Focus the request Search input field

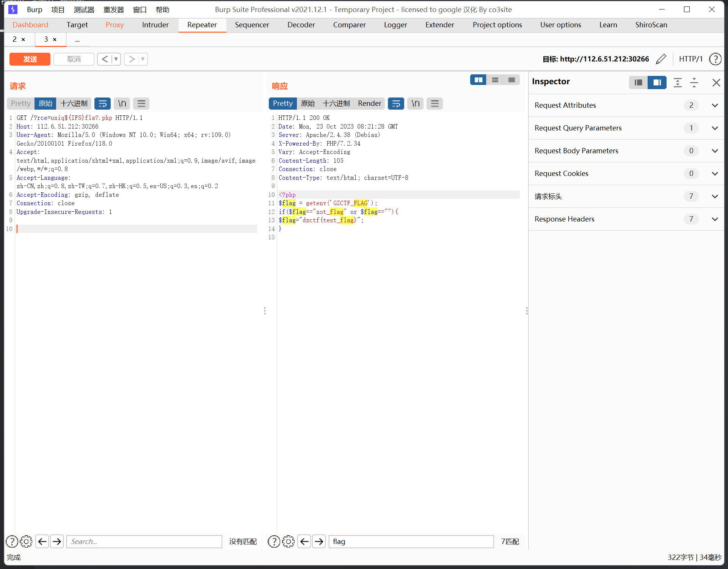(x=144, y=541)
